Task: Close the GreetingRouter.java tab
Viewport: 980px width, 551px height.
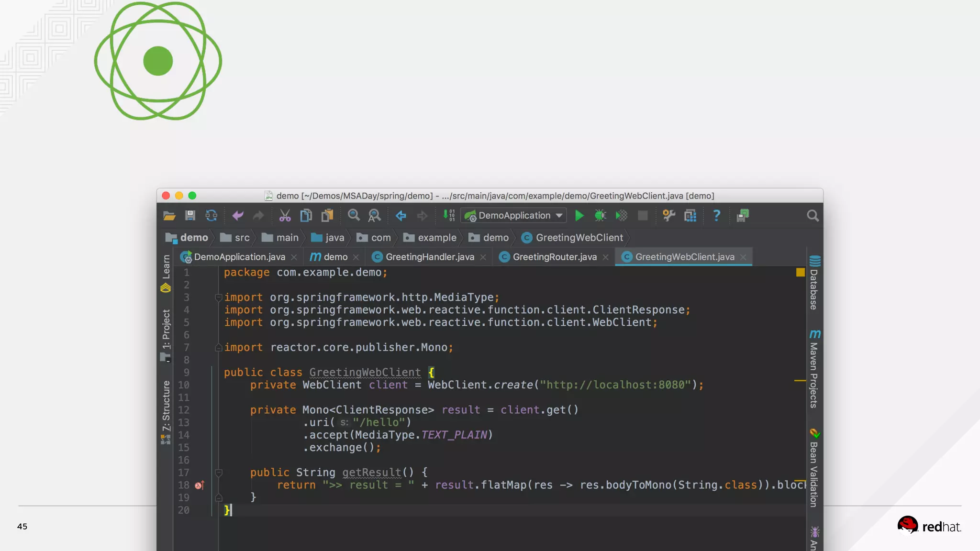Action: point(606,257)
